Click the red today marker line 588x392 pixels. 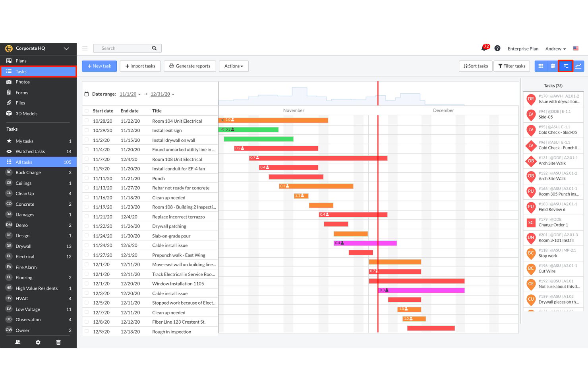click(x=378, y=207)
